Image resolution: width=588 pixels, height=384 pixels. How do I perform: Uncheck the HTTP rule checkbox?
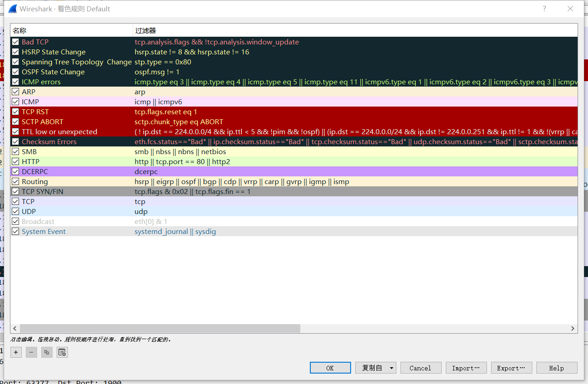[15, 161]
